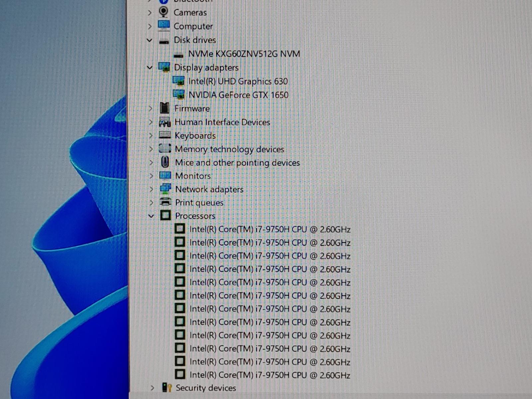Click the Human Interface Devices icon
The height and width of the screenshot is (399, 532).
(165, 122)
